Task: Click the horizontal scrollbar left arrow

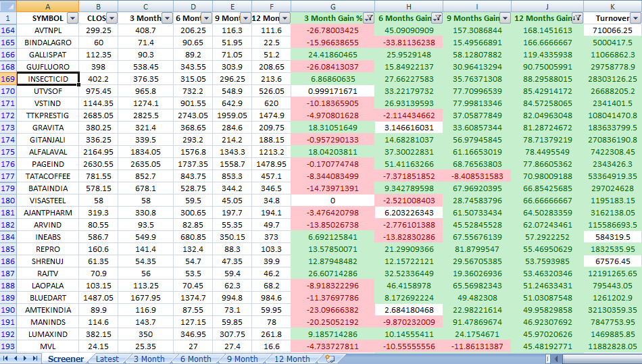Action: click(x=556, y=359)
